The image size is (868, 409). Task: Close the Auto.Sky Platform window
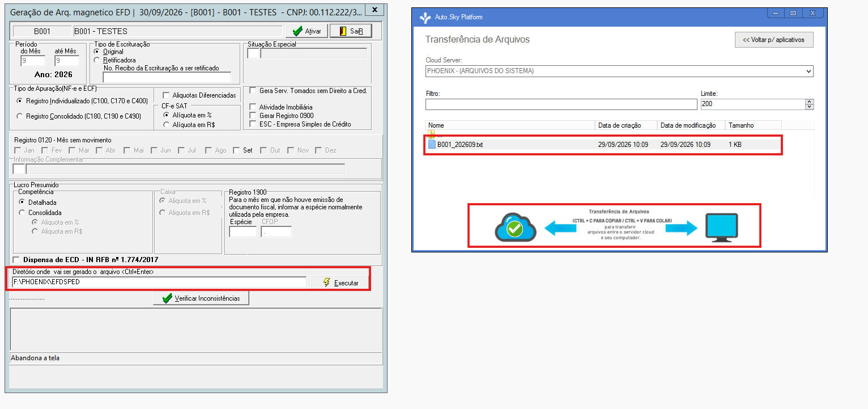(812, 12)
